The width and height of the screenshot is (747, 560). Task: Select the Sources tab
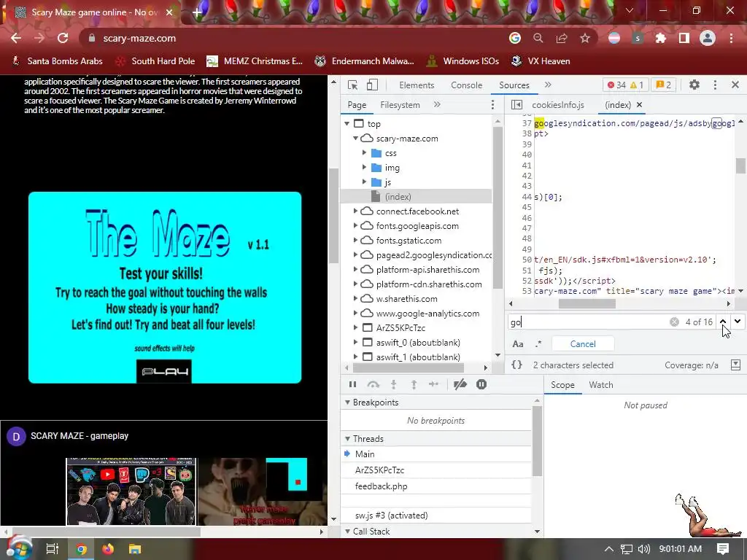[x=514, y=85]
